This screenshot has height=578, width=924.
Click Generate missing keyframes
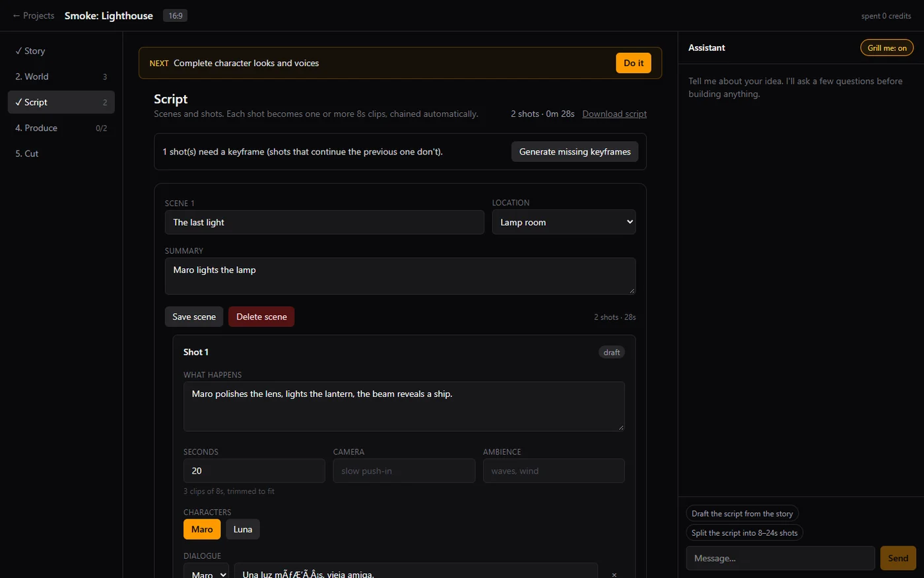pos(575,152)
